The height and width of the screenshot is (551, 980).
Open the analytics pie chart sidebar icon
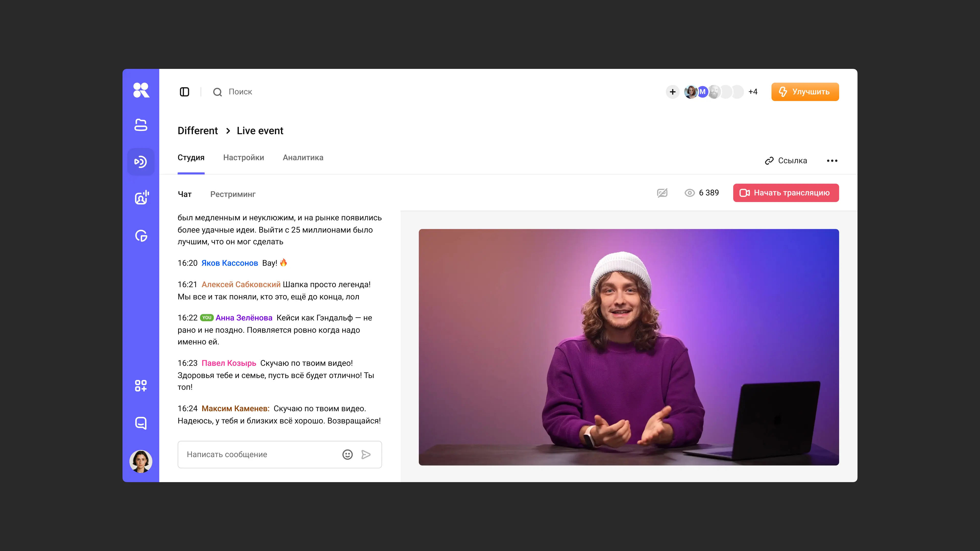141,236
